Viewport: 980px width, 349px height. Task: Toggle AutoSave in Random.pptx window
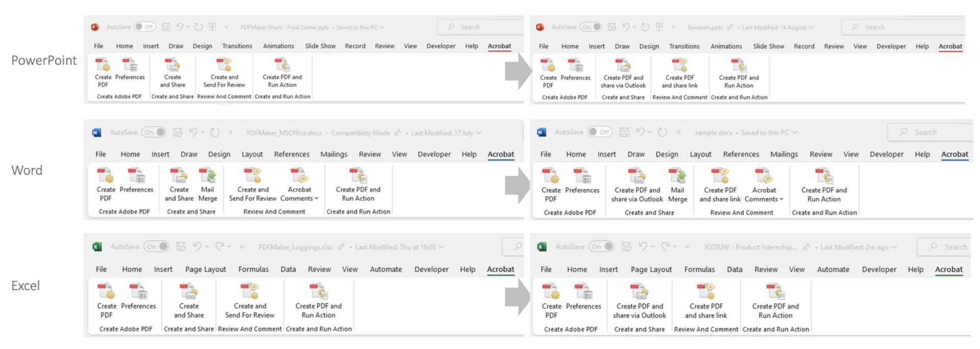point(591,27)
